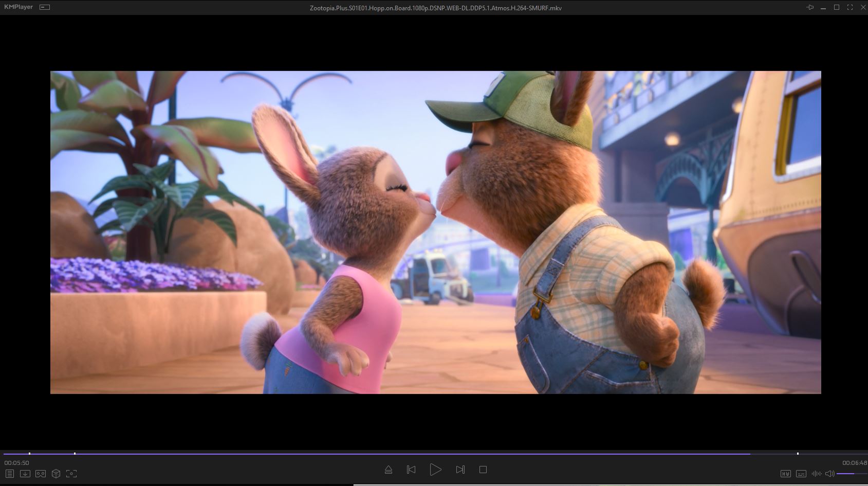The image size is (868, 486).
Task: Stop the video playback
Action: tap(483, 470)
